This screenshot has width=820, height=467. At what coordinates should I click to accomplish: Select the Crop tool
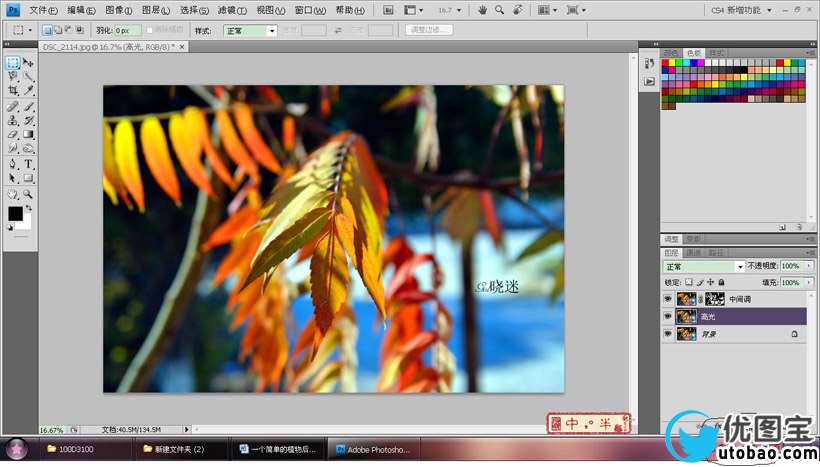click(x=13, y=90)
